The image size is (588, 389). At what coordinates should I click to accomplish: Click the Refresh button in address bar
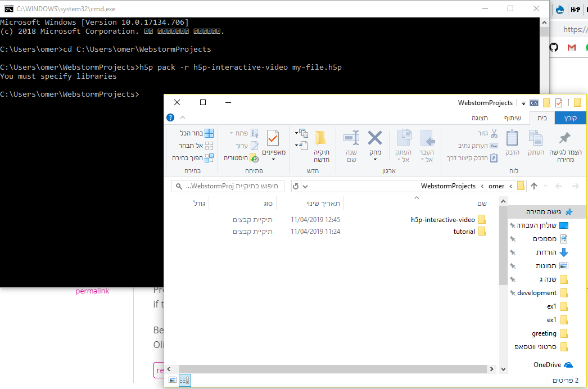pyautogui.click(x=296, y=186)
